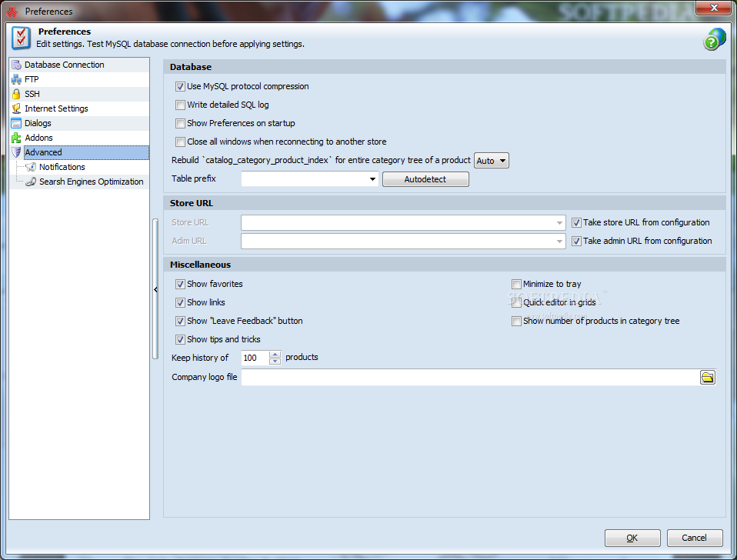Uncheck Take admin URL from configuration
737x560 pixels.
(576, 241)
